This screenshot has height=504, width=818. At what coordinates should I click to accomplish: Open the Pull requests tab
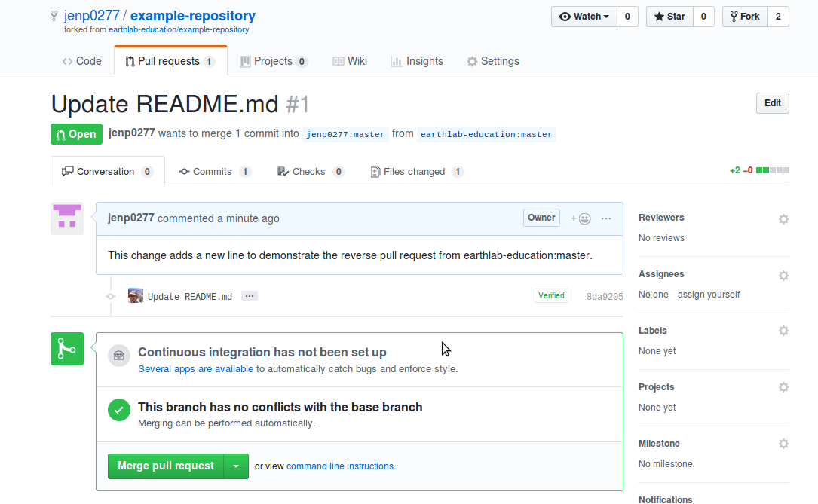pyautogui.click(x=170, y=61)
